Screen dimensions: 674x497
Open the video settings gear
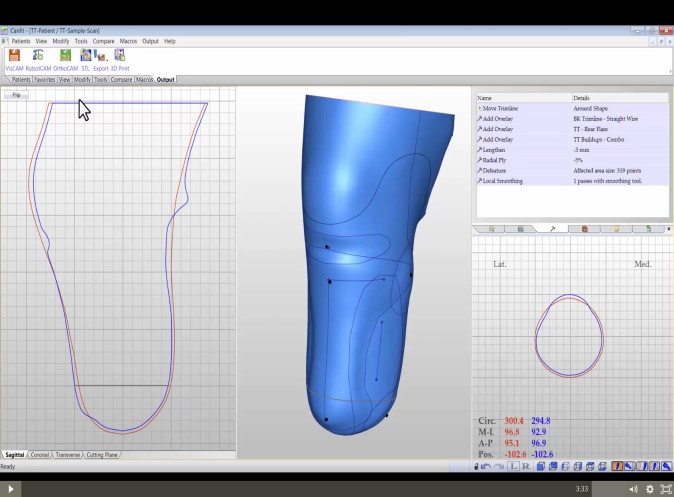coord(649,489)
